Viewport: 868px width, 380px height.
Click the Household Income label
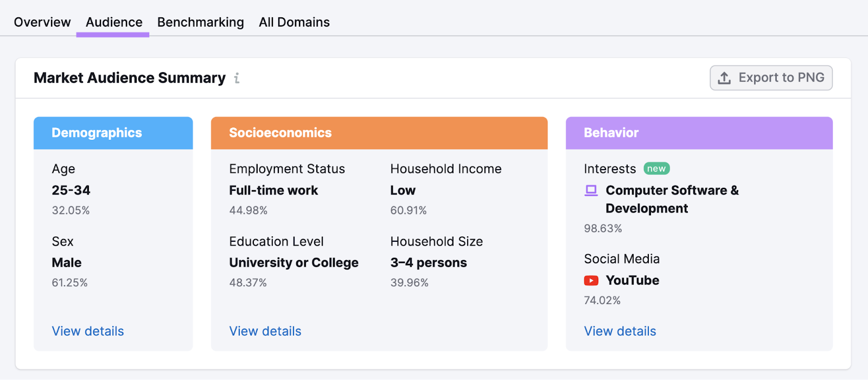(x=446, y=169)
